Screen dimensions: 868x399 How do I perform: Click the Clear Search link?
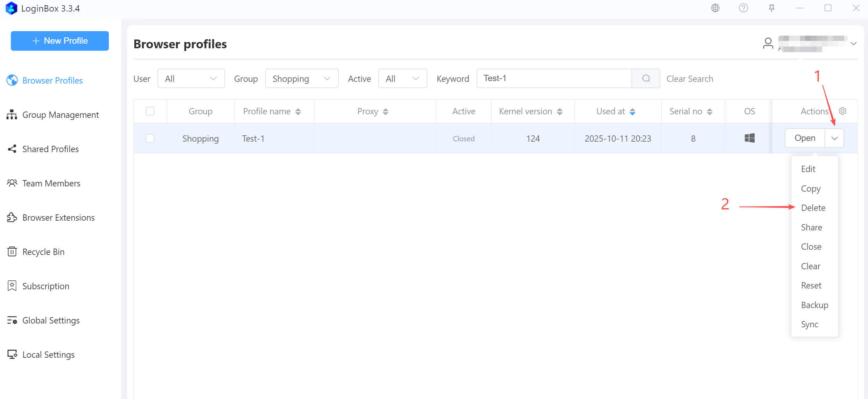click(689, 79)
